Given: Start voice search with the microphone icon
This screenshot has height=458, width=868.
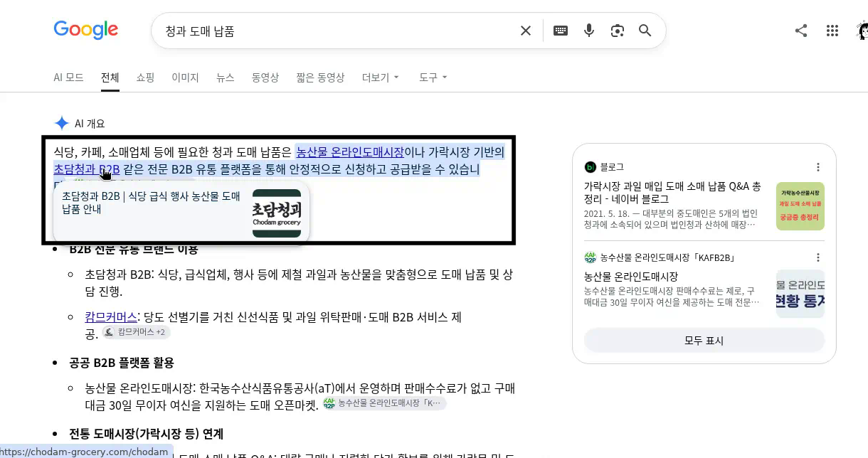Looking at the screenshot, I should coord(589,31).
